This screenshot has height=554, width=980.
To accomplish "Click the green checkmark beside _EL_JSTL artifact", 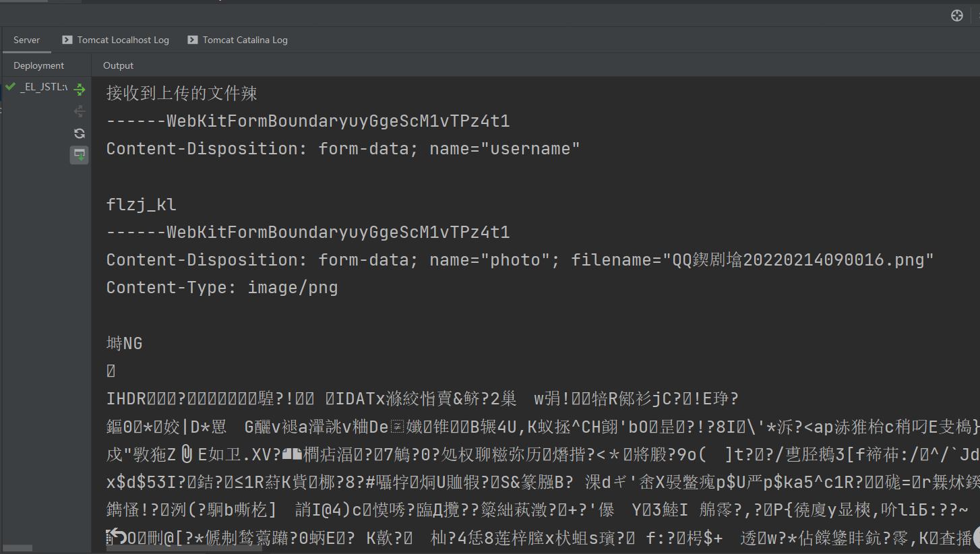I will (10, 86).
